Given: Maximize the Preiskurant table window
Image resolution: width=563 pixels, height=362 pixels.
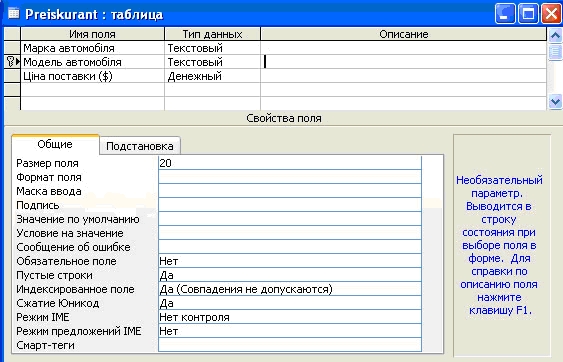Looking at the screenshot, I should 528,14.
